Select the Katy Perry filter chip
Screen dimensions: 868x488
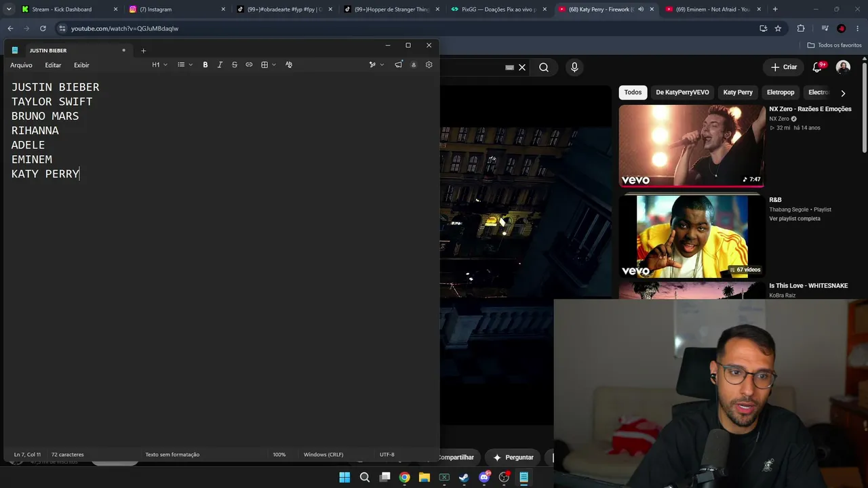738,93
